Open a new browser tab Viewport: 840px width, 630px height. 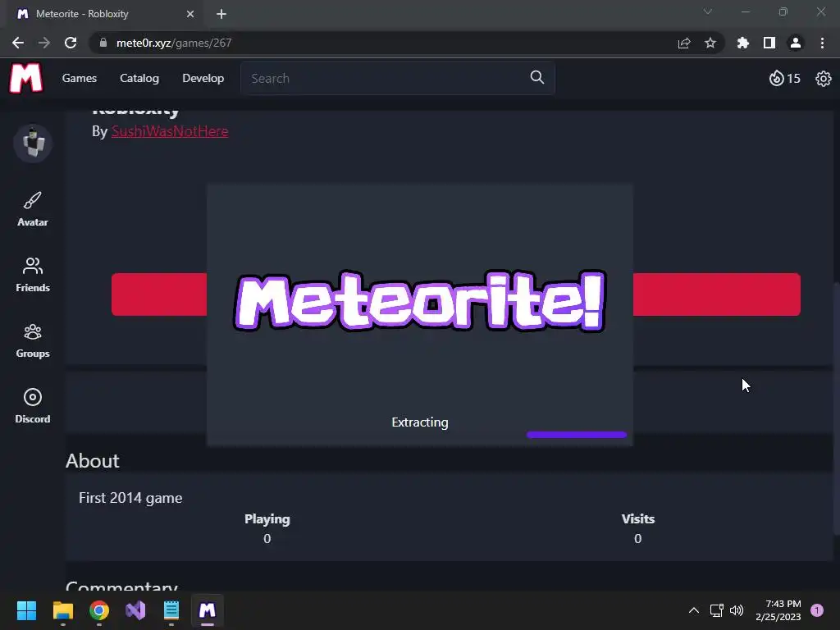coord(221,14)
